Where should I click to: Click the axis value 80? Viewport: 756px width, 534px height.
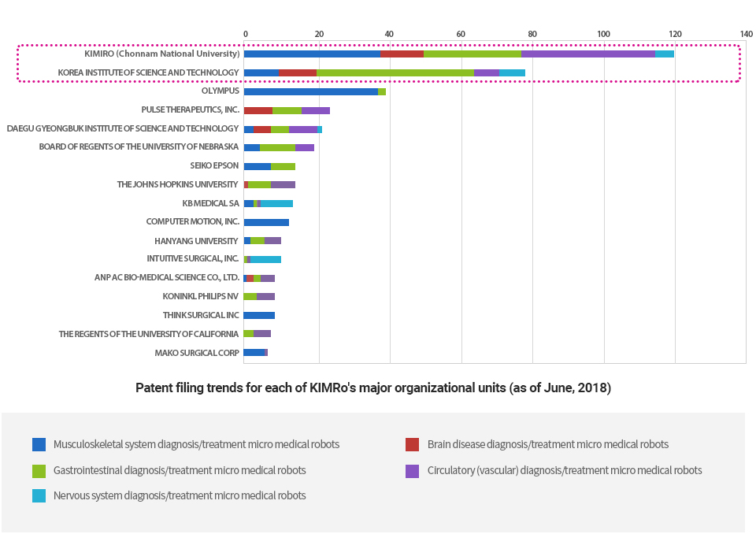click(532, 34)
